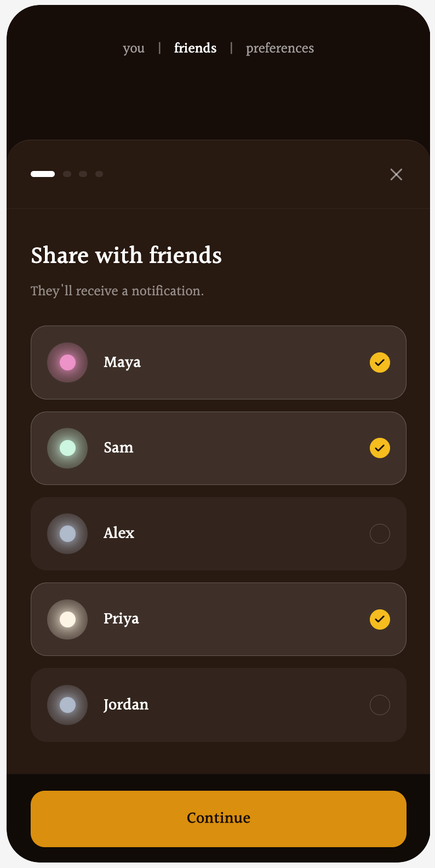The height and width of the screenshot is (868, 435).
Task: Jump to the third step dot
Action: tap(83, 174)
